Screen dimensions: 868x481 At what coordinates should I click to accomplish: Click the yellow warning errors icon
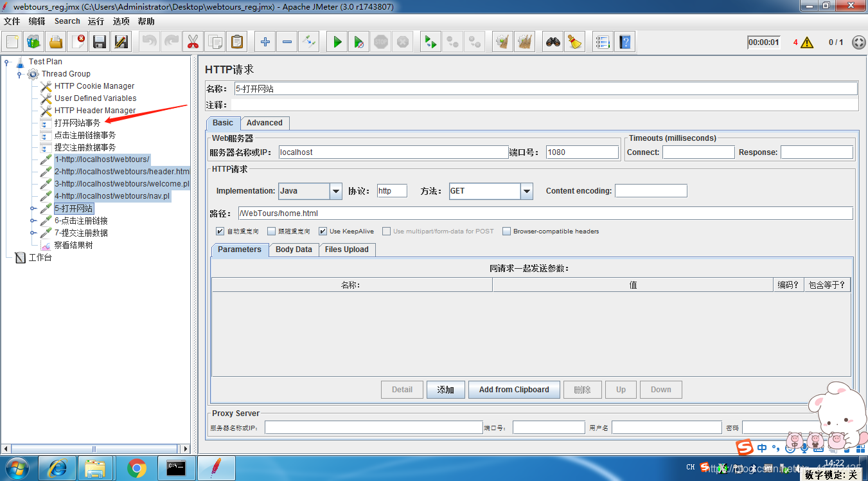tap(807, 42)
